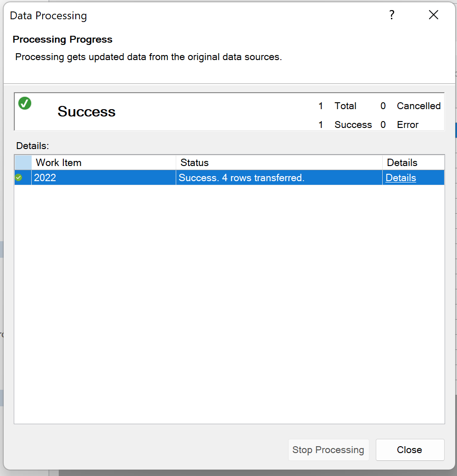Image resolution: width=457 pixels, height=476 pixels.
Task: Open Details for the 2022 work item
Action: tap(401, 177)
